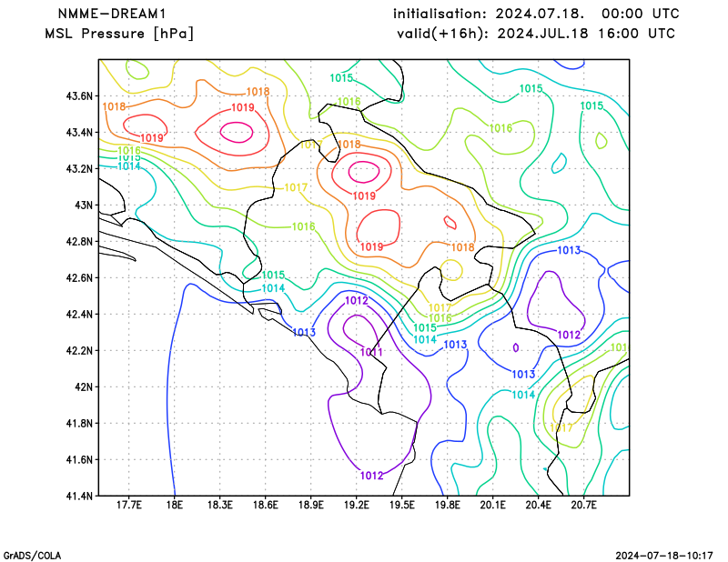Click the 1012 contour label nearest 41.6N
The image size is (728, 562).
[372, 476]
